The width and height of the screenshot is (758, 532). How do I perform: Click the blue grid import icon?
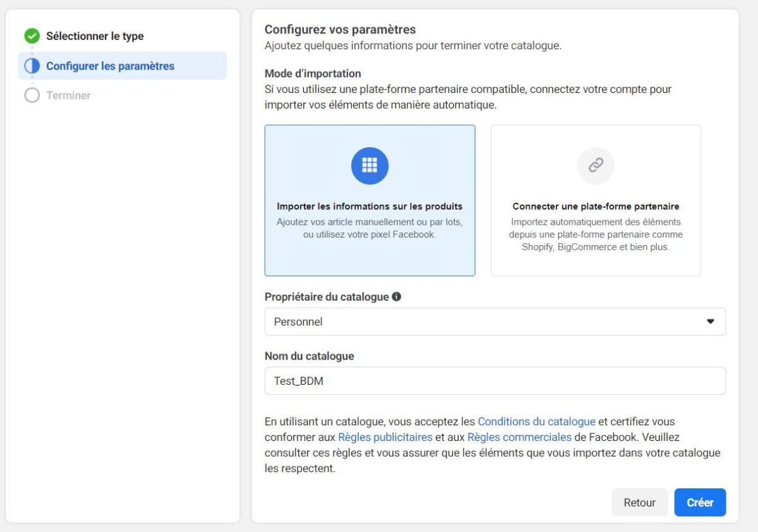[370, 166]
